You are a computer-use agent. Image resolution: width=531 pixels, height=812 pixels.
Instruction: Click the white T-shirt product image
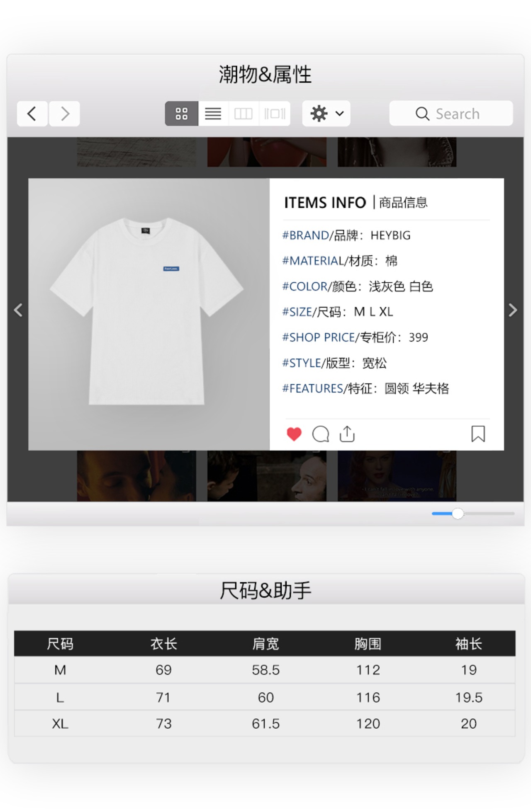(x=147, y=311)
